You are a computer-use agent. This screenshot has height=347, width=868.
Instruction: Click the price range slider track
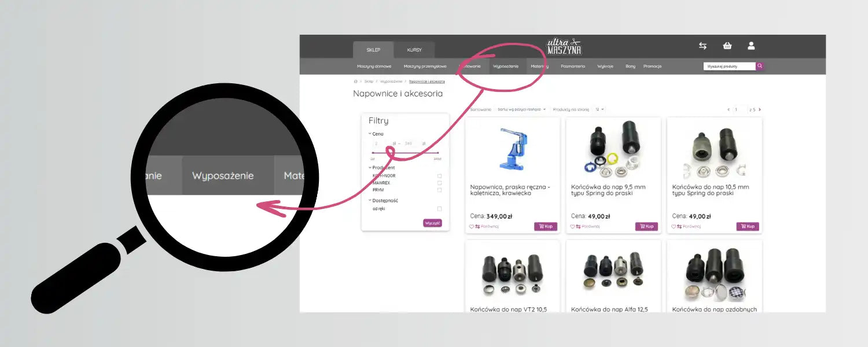point(405,153)
